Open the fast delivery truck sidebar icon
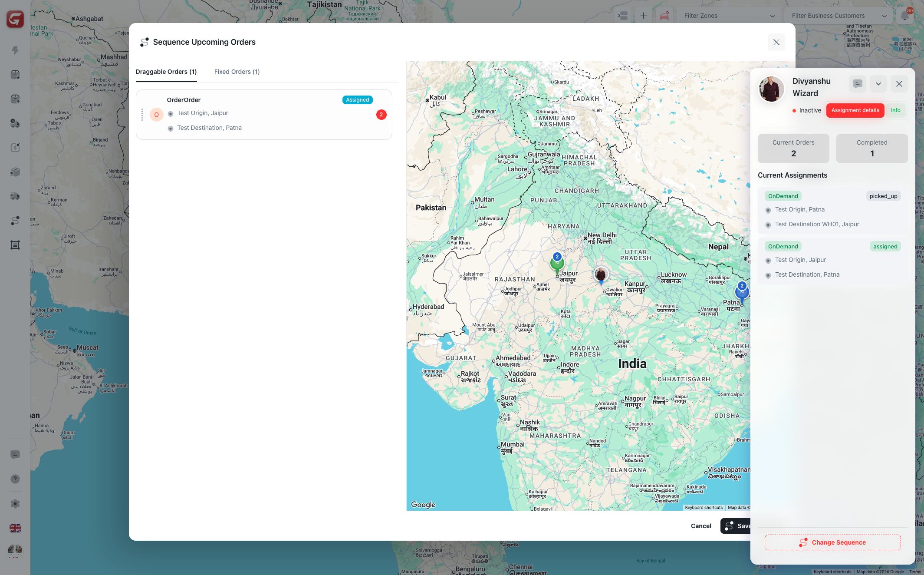The image size is (924, 575). [15, 196]
